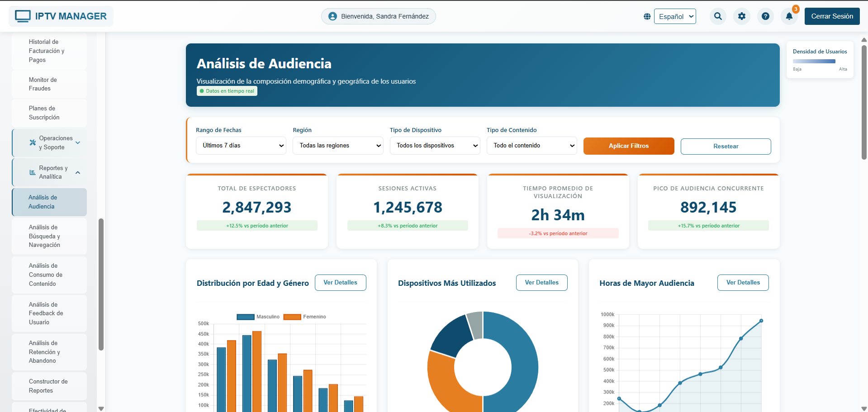Click the IPTV Manager logo icon
The height and width of the screenshot is (412, 868).
(23, 15)
